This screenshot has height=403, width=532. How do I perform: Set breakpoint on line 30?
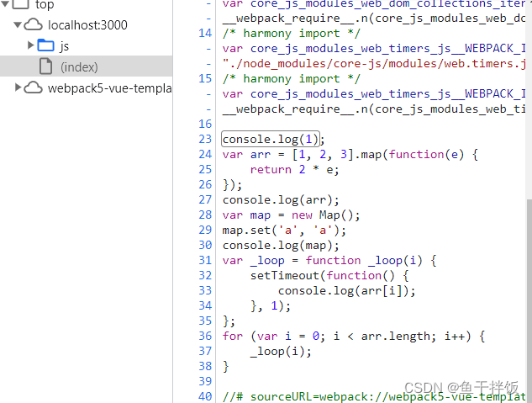coord(205,245)
